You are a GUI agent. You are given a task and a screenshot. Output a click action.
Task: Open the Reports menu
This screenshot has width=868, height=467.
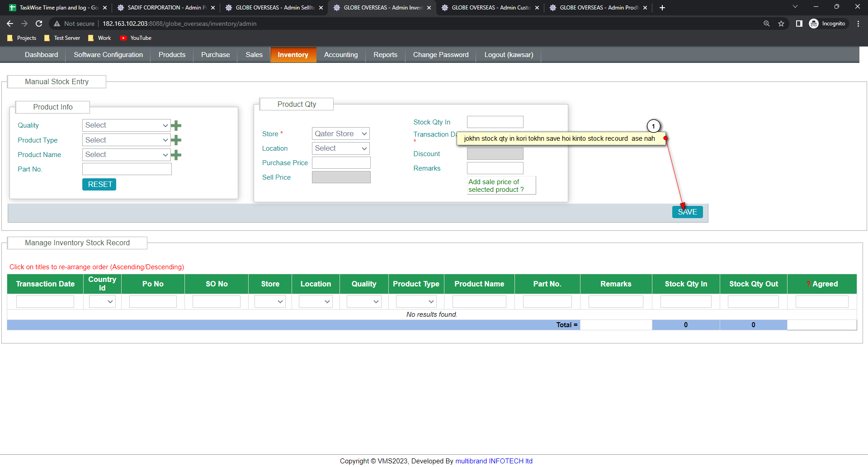tap(386, 55)
